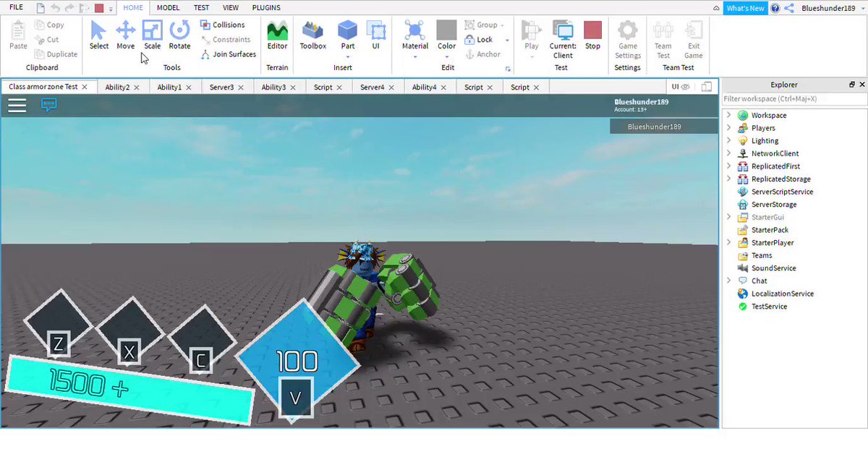Switch to the MODEL ribbon tab
This screenshot has height=449, width=868.
click(168, 8)
